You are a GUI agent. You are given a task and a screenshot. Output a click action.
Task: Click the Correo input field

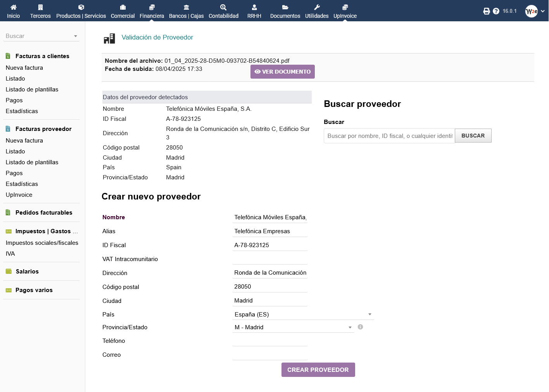click(x=270, y=355)
